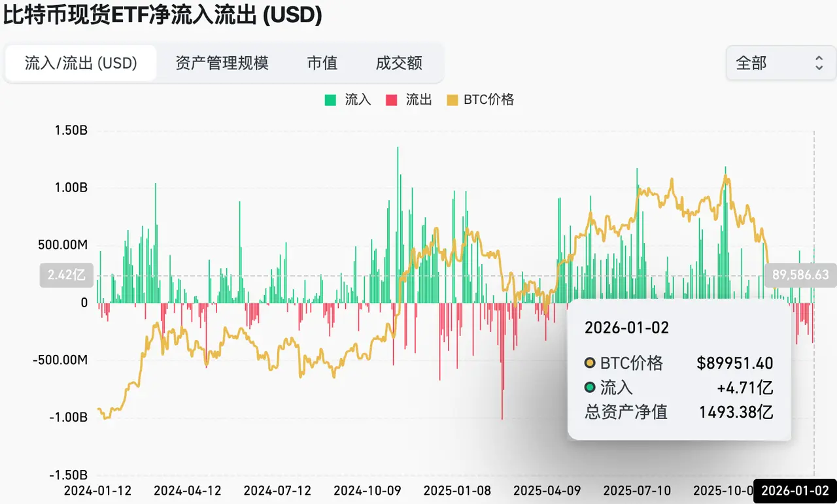The image size is (837, 504).
Task: Click the 89,586.63 price marker on the right axis
Action: tap(800, 275)
